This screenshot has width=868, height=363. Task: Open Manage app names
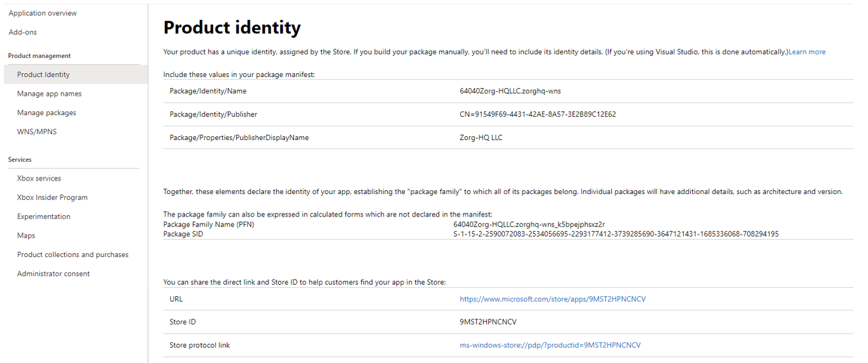point(49,94)
